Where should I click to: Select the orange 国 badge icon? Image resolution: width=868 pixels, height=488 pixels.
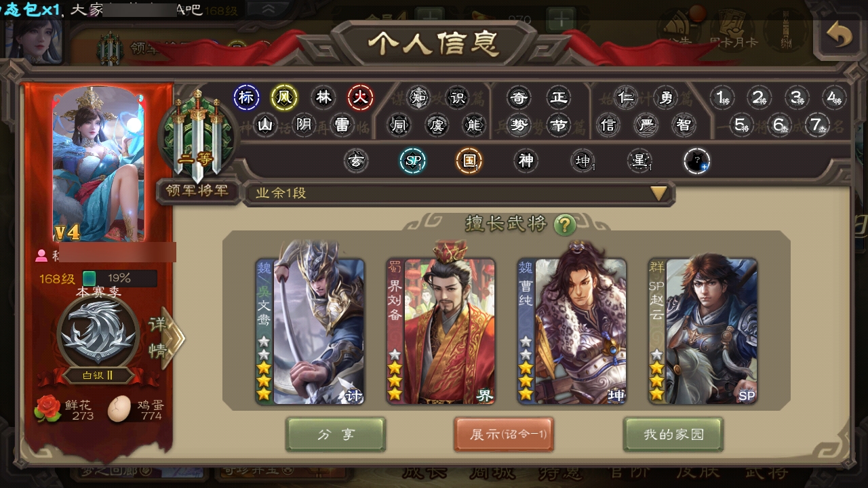tap(469, 161)
